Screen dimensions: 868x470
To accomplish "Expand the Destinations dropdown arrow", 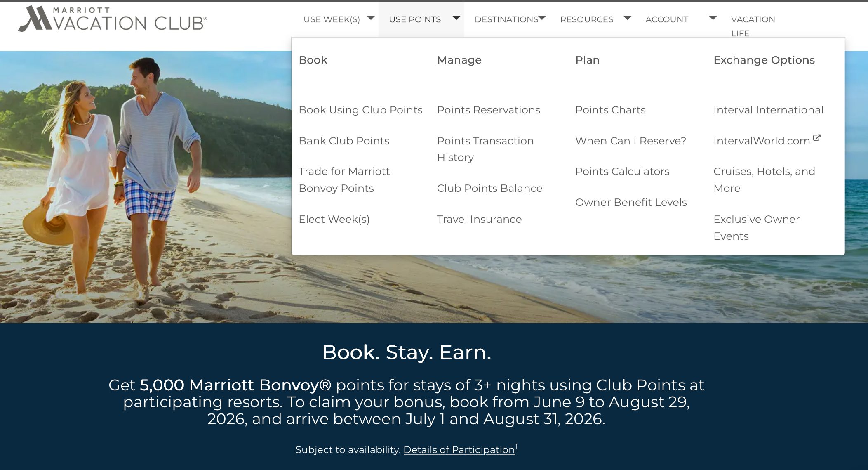I will pyautogui.click(x=542, y=18).
